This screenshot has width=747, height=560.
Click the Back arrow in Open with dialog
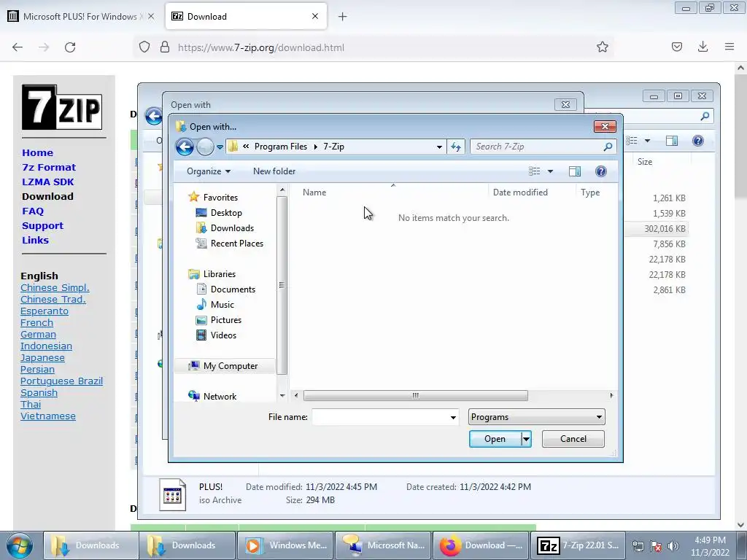[x=185, y=147]
